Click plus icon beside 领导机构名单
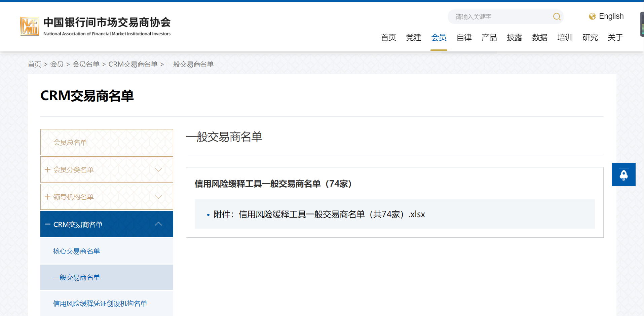Viewport: 644px width, 316px height. 47,197
